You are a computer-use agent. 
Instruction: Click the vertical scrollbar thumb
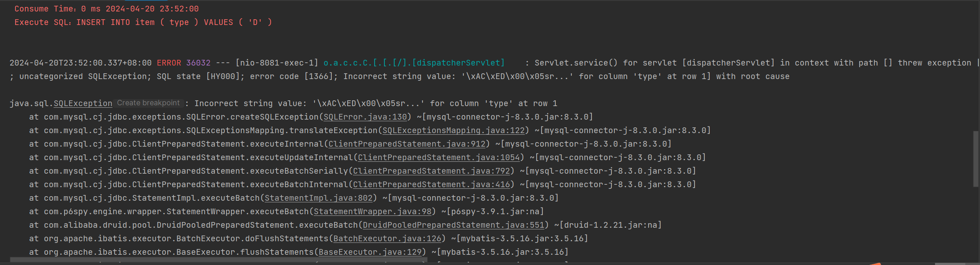[976, 159]
